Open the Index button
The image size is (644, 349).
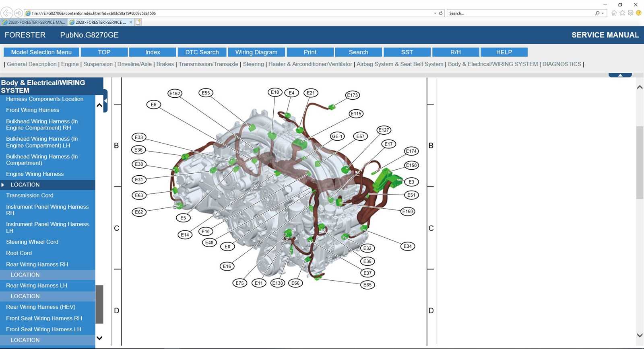(153, 52)
